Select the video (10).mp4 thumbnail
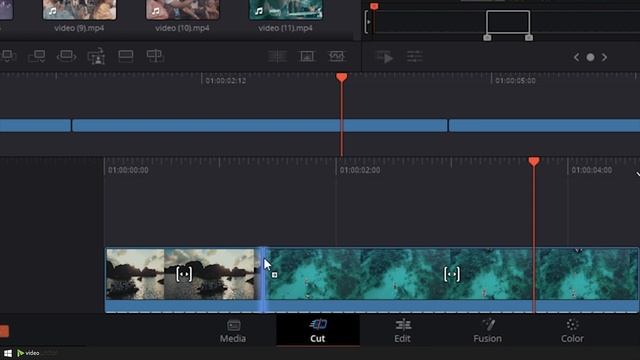This screenshot has width=640, height=360. point(182,10)
